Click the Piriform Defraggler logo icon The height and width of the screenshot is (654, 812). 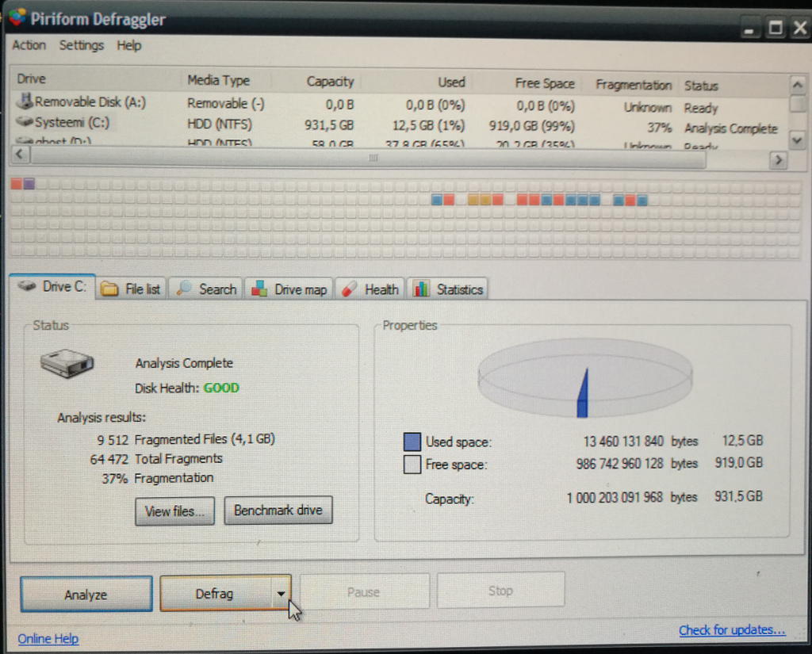point(17,17)
